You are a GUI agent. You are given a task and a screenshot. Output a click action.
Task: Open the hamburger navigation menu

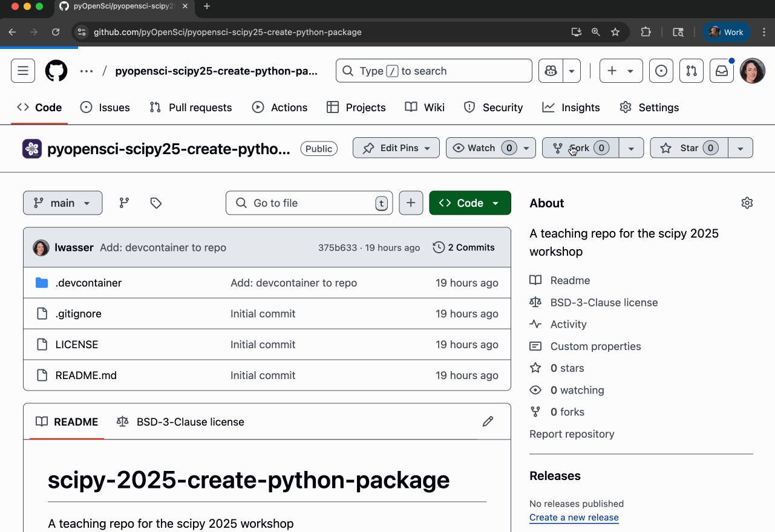tap(23, 71)
